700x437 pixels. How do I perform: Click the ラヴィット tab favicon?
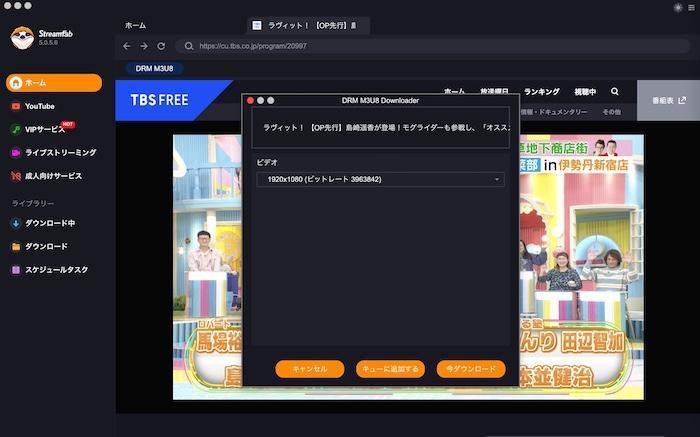click(257, 25)
